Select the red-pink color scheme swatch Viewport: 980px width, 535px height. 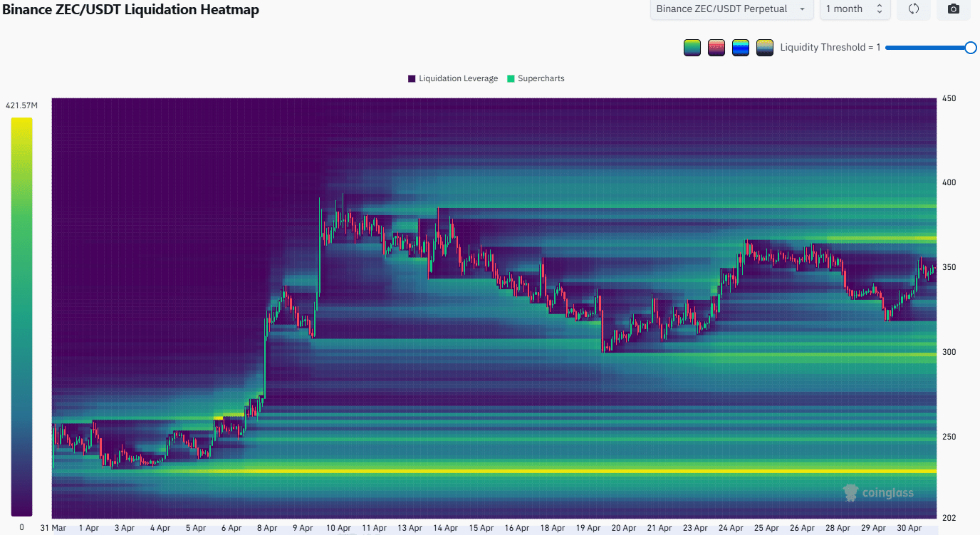coord(716,48)
